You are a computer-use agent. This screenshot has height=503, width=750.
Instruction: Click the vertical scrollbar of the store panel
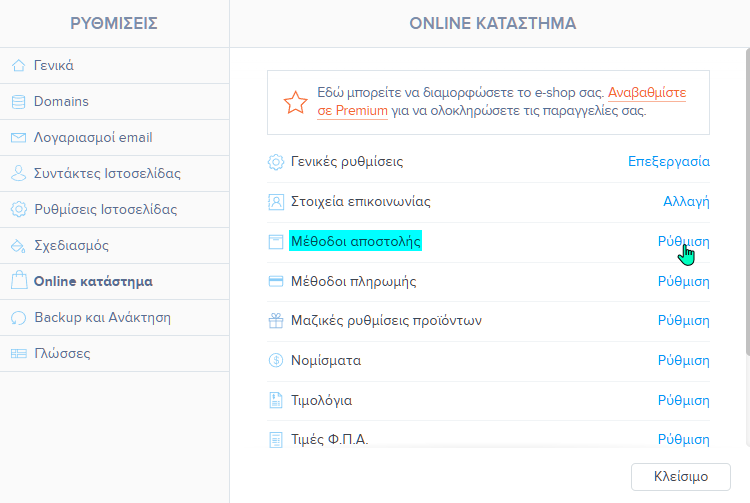point(747,201)
